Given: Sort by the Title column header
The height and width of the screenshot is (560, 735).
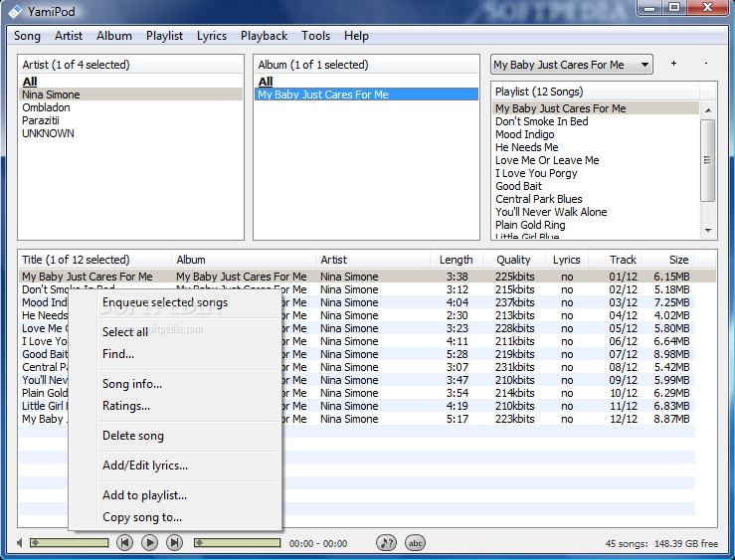Looking at the screenshot, I should point(95,260).
